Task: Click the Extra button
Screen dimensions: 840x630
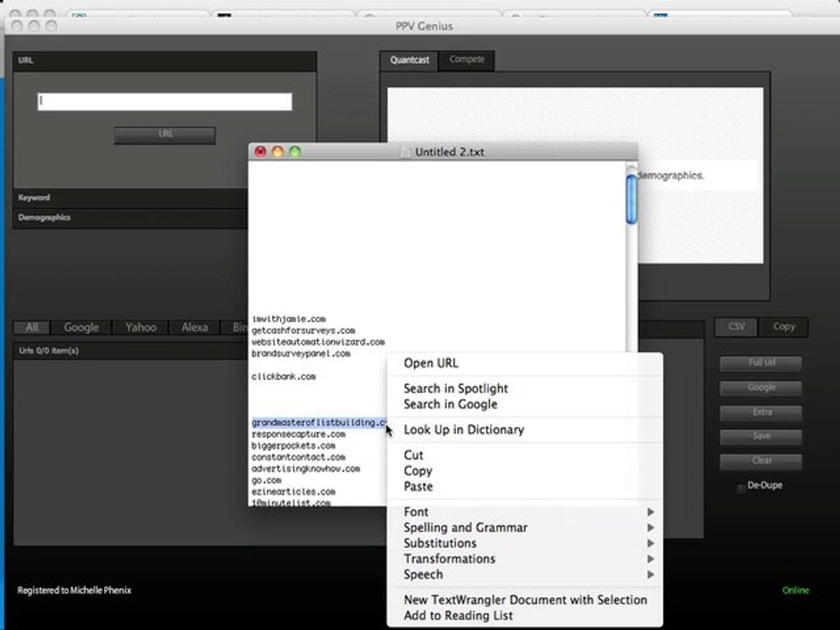Action: tap(760, 412)
